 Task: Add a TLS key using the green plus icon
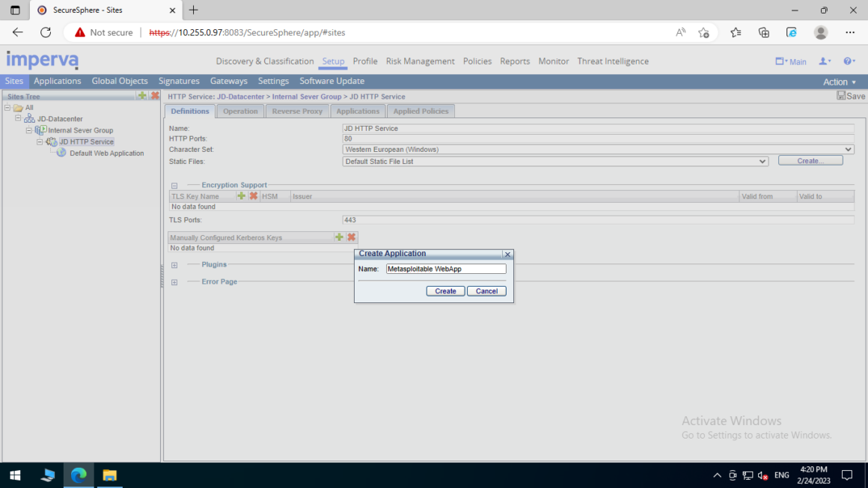click(241, 195)
